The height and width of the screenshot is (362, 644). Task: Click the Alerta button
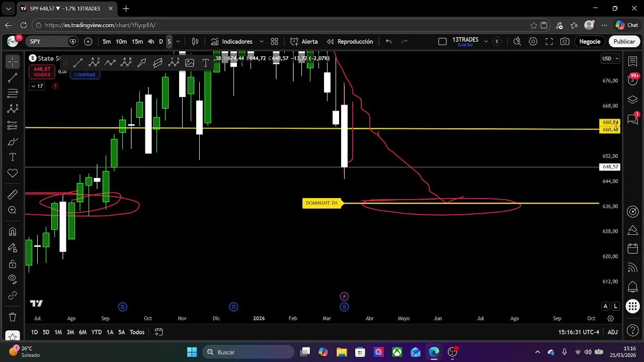click(304, 42)
